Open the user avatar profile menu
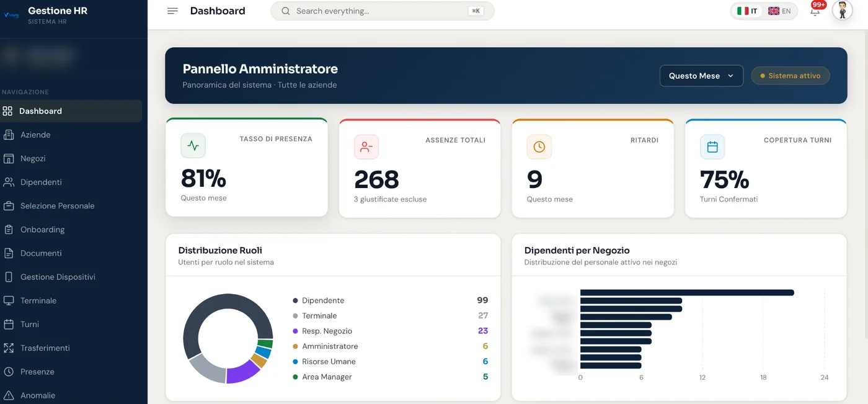Screen dimensions: 868x404 pyautogui.click(x=842, y=11)
